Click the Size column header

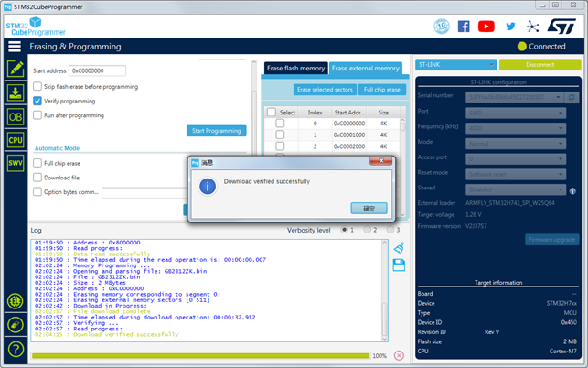coord(383,113)
